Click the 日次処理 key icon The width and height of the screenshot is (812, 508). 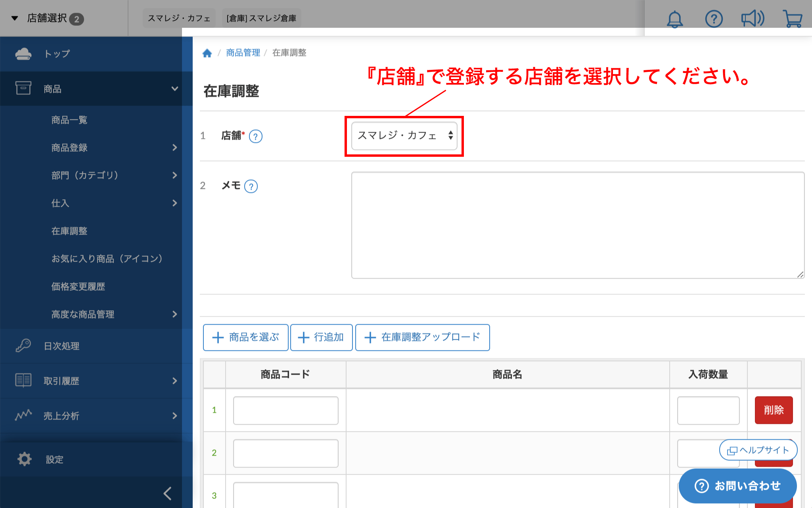coord(23,346)
